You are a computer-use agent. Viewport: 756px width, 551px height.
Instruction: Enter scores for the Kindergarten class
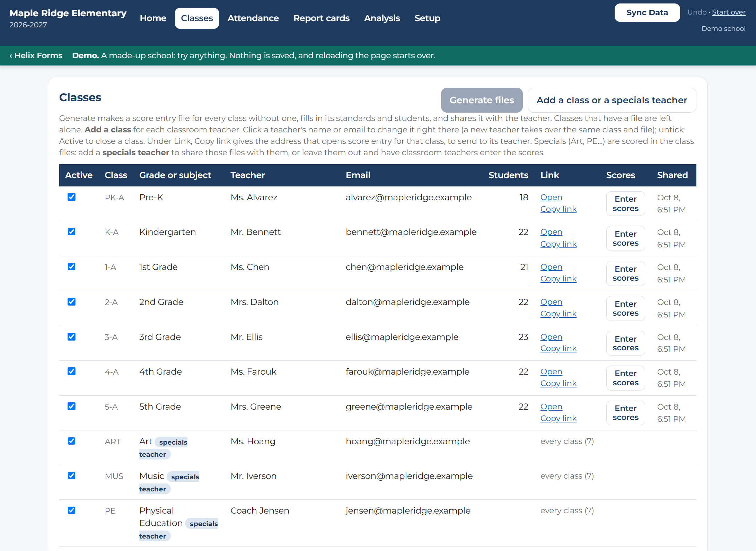[625, 238]
